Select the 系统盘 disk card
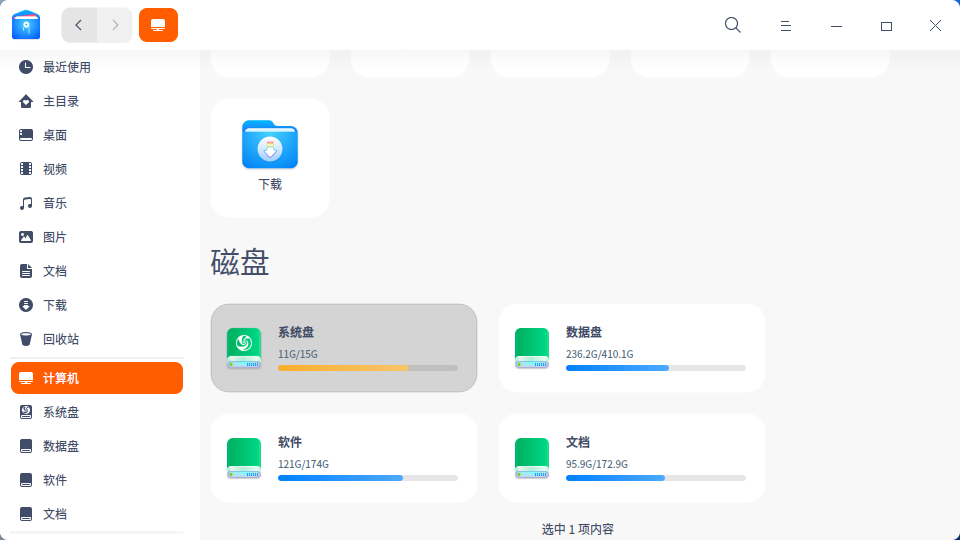 (344, 348)
